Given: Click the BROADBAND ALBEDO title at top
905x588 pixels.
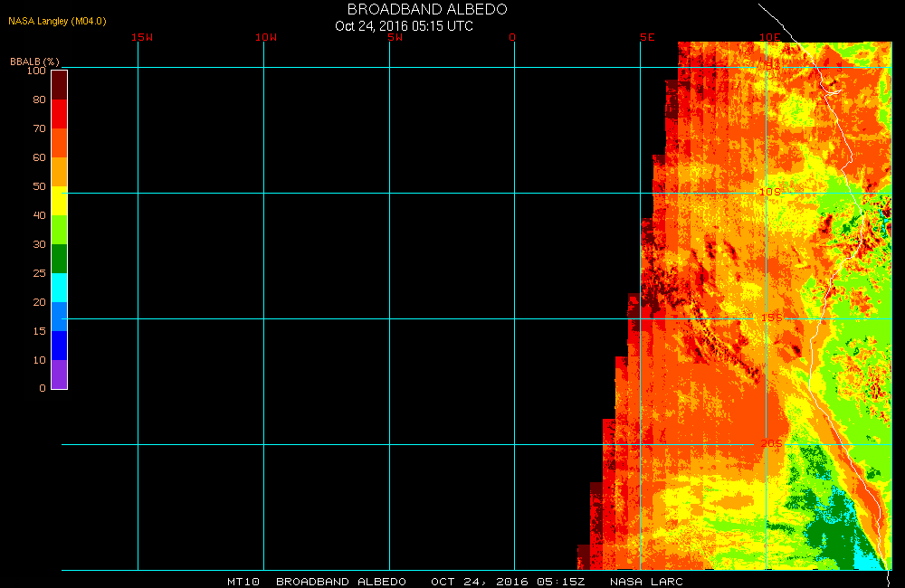Looking at the screenshot, I should (x=427, y=9).
